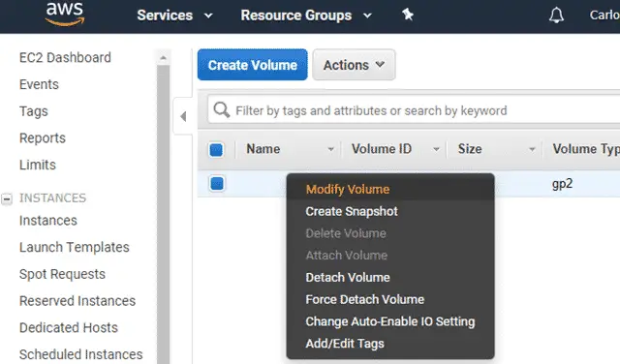
Task: Collapse the side navigation arrow
Action: click(183, 116)
